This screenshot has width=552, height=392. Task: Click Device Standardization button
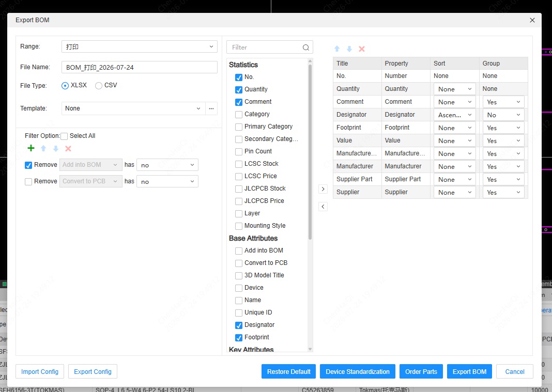tap(358, 371)
